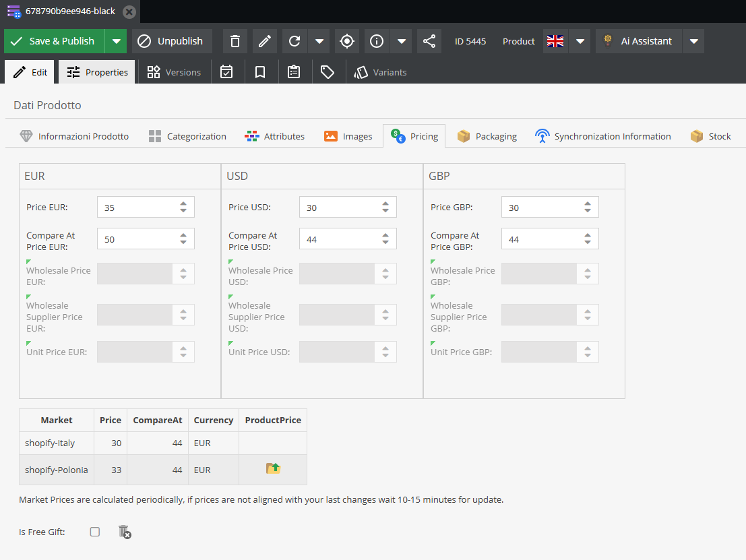The height and width of the screenshot is (560, 746).
Task: Switch to the Packaging tab
Action: [487, 136]
